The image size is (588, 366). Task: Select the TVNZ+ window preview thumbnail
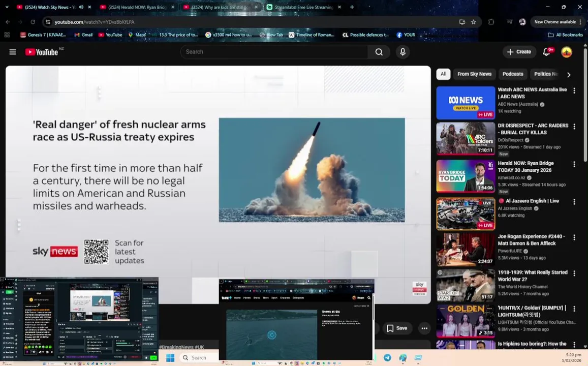pos(297,320)
